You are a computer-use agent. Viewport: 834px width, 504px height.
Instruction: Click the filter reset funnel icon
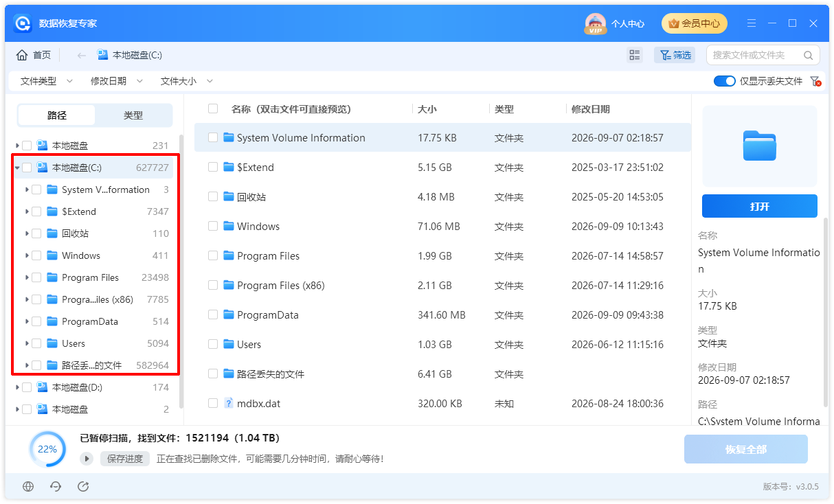point(815,81)
